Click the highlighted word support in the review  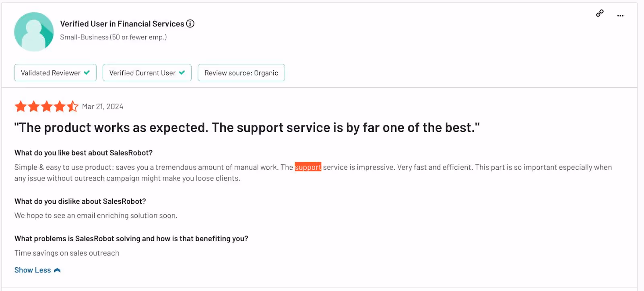[x=308, y=167]
